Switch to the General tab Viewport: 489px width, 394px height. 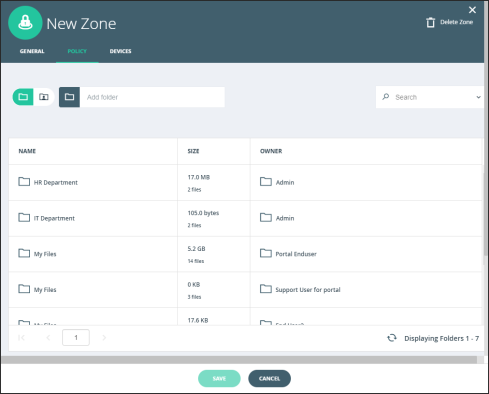tap(32, 51)
